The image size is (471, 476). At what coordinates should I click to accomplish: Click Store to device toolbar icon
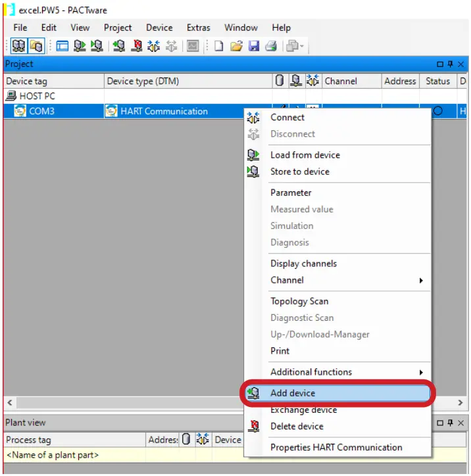[x=97, y=46]
